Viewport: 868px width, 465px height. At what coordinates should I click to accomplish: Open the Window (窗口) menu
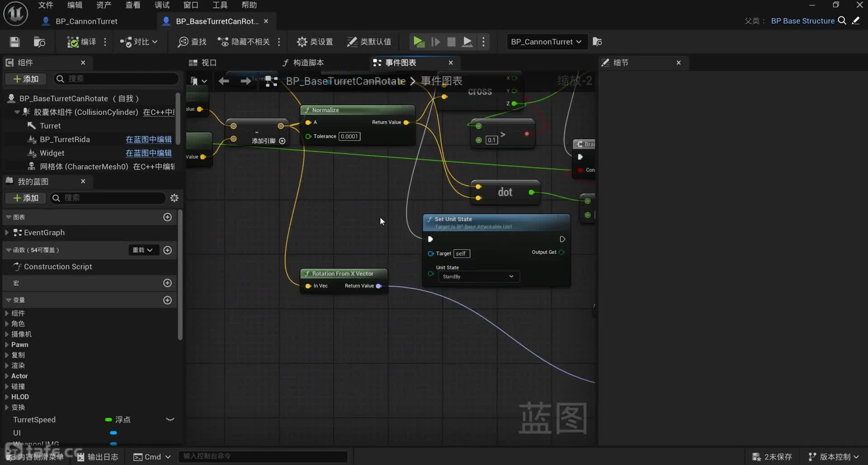coord(190,5)
